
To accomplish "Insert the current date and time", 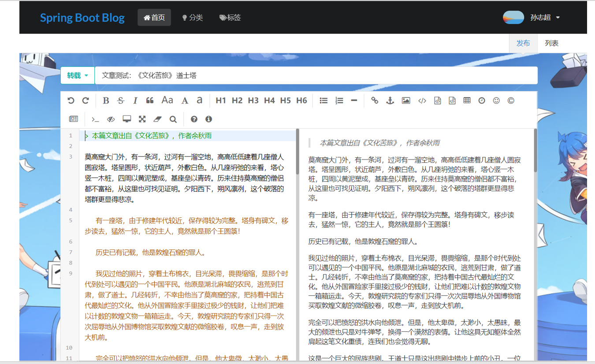I will (x=482, y=100).
